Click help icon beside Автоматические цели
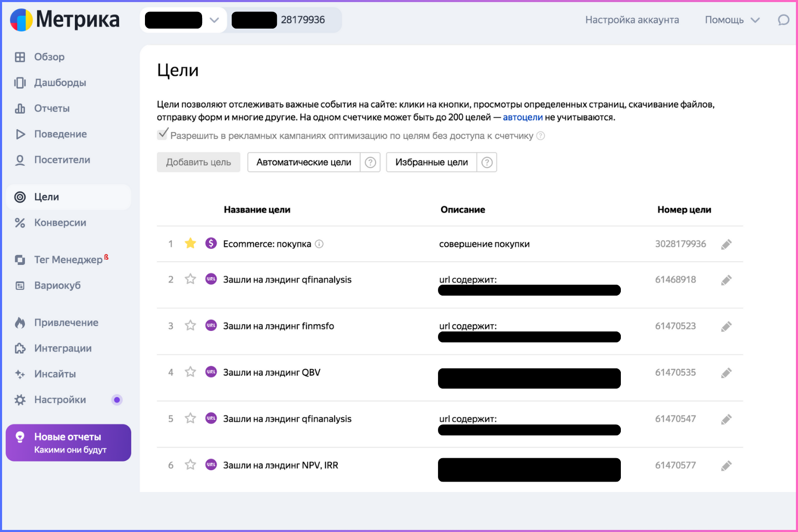Viewport: 798px width, 532px height. coord(370,163)
